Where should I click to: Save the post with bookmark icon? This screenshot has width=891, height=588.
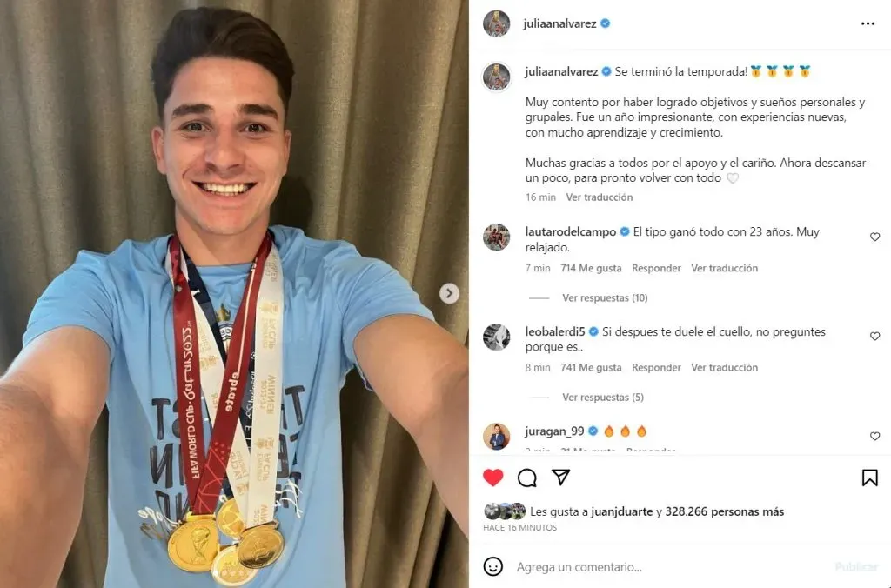[869, 478]
